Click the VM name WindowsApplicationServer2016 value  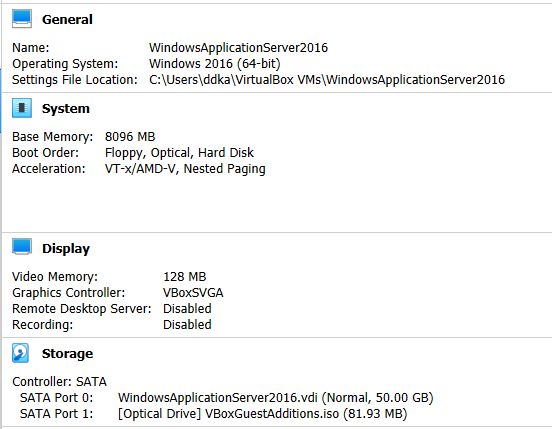point(238,48)
